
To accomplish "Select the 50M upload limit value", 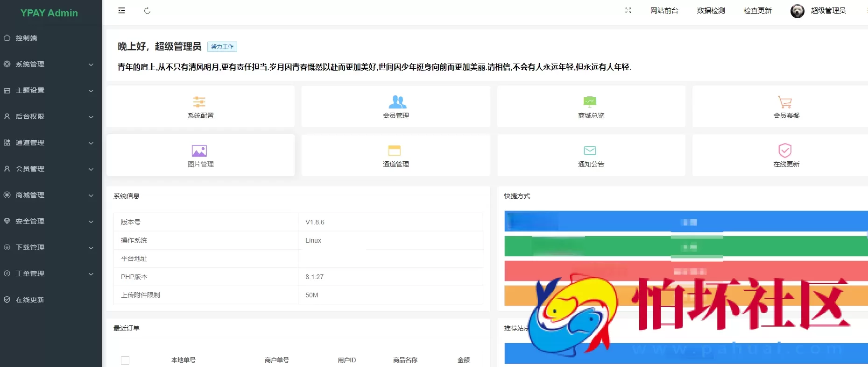I will 311,295.
